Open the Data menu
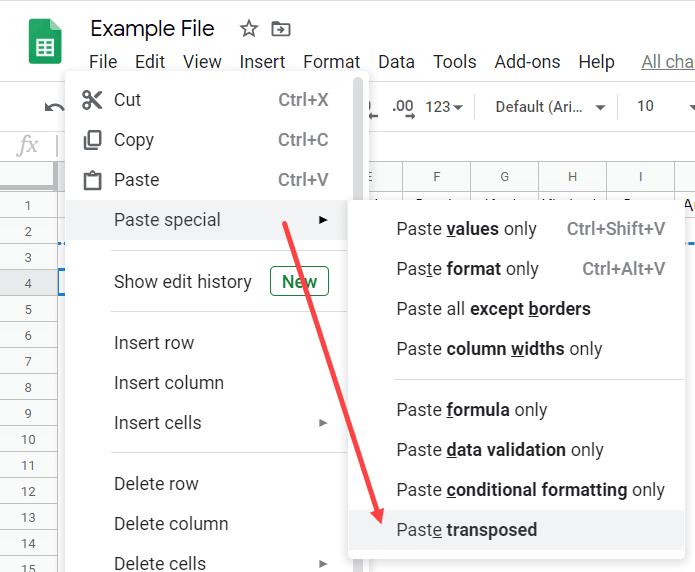Screen dimensions: 695x572 tap(396, 62)
